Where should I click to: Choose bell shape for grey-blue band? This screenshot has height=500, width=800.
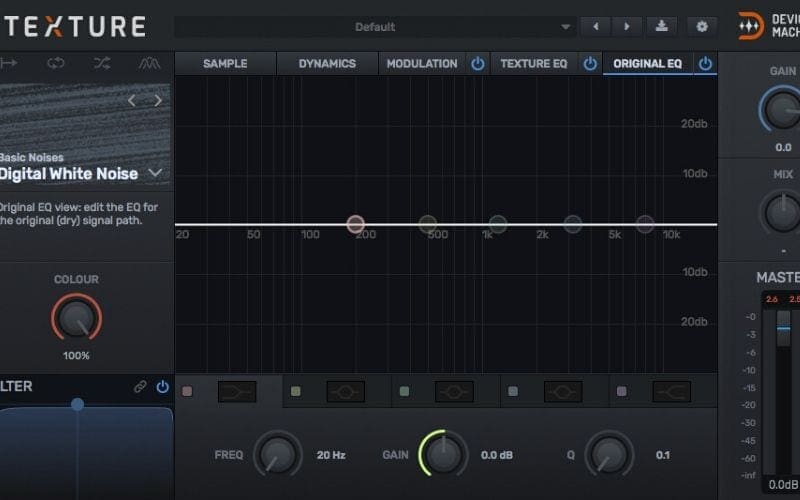click(563, 392)
